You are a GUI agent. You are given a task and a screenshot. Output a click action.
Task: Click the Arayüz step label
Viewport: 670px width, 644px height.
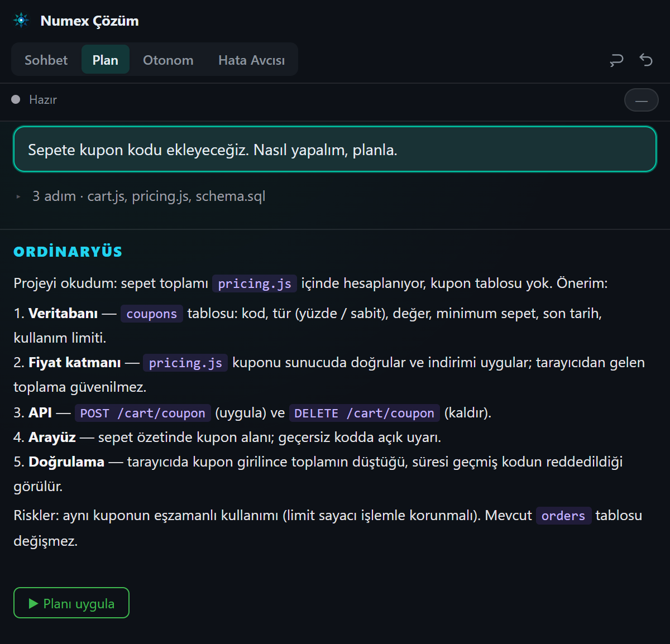52,437
